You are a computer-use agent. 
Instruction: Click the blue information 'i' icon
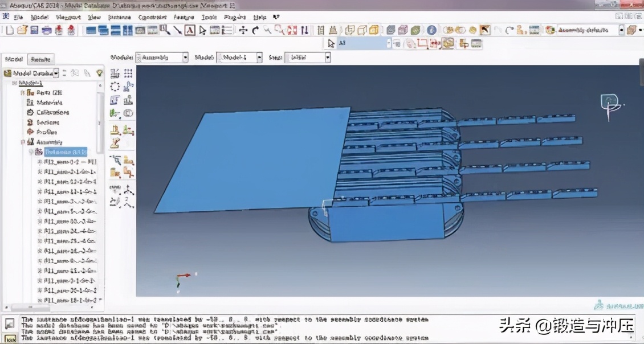pos(431,30)
